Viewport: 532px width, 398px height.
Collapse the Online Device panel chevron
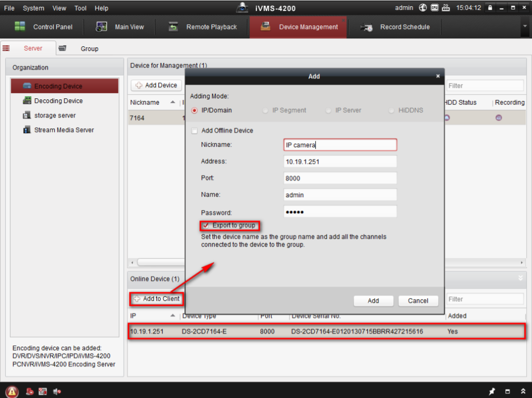520,278
